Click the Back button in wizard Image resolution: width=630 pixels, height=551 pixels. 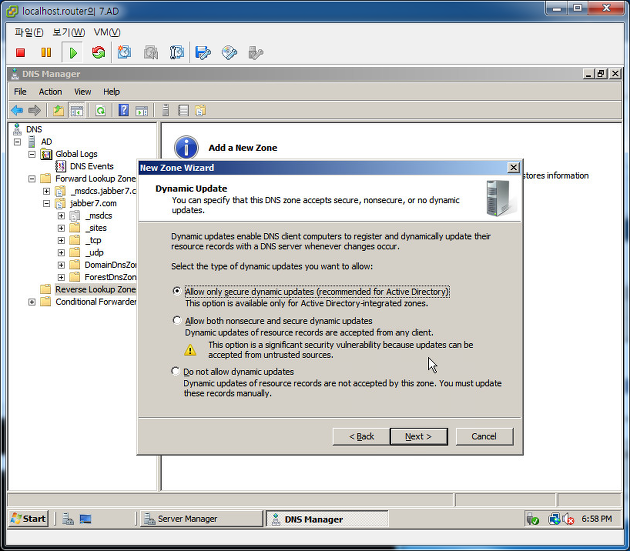[361, 436]
